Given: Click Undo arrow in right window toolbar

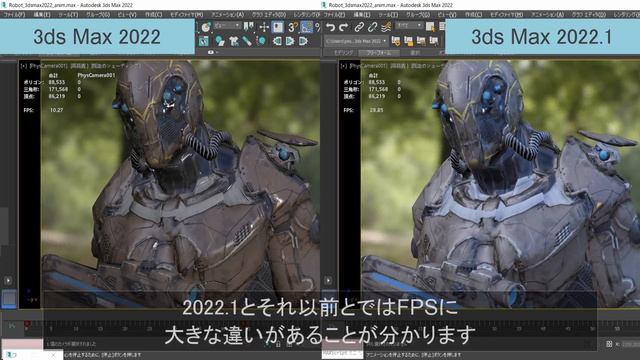Looking at the screenshot, I should 330,27.
